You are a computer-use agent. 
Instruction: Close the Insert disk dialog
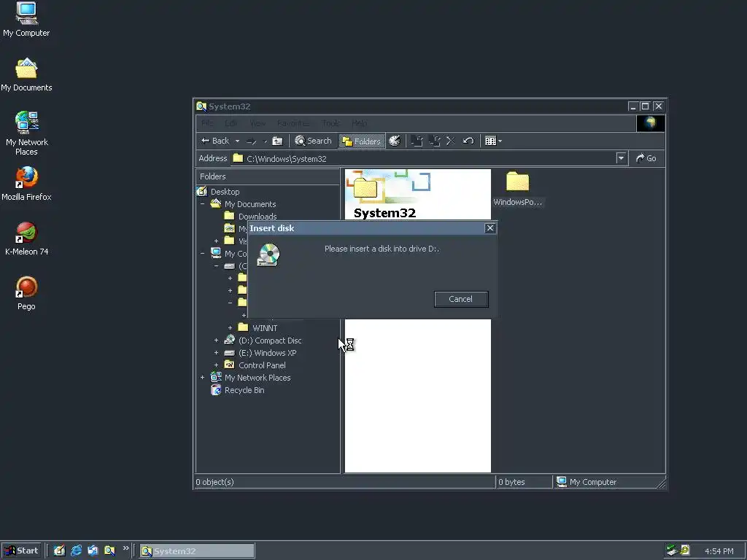coord(489,228)
